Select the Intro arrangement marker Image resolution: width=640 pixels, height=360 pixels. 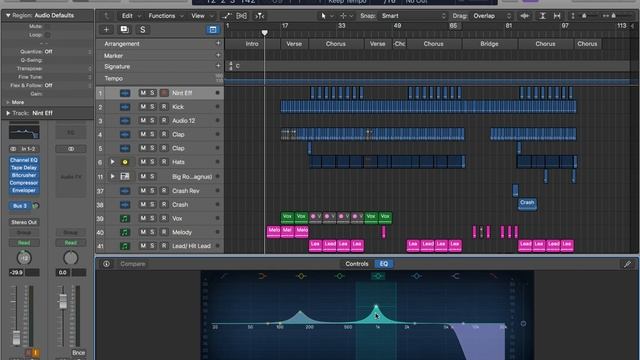click(x=252, y=44)
